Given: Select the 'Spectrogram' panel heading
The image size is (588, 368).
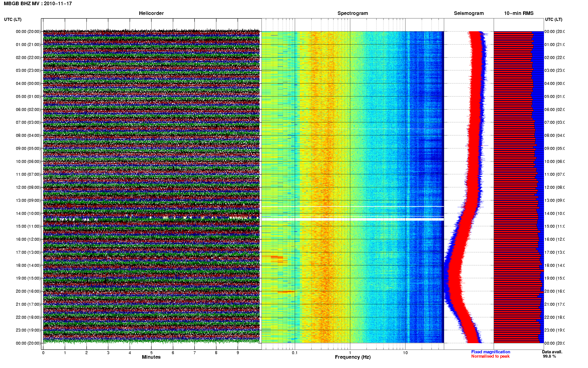Looking at the screenshot, I should [353, 13].
